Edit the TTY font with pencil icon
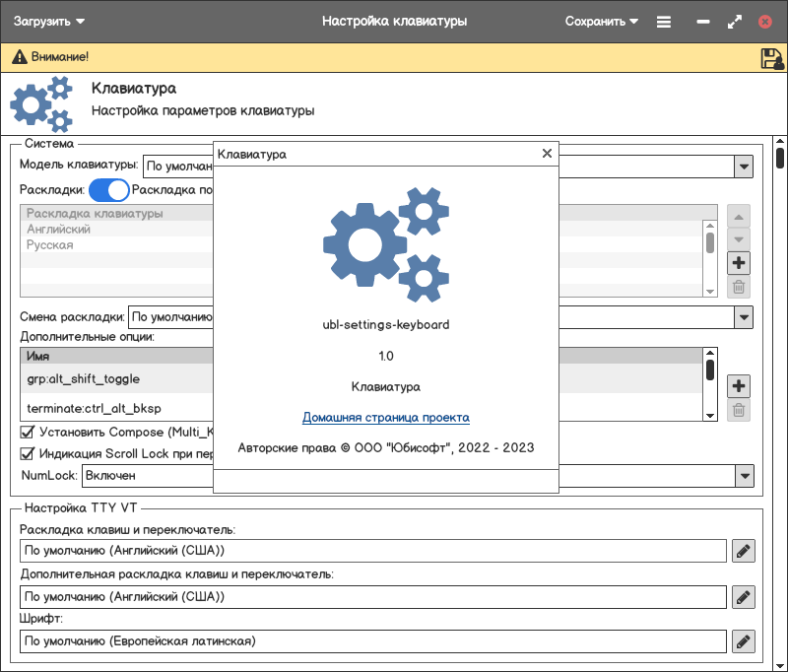This screenshot has width=788, height=672. point(744,641)
